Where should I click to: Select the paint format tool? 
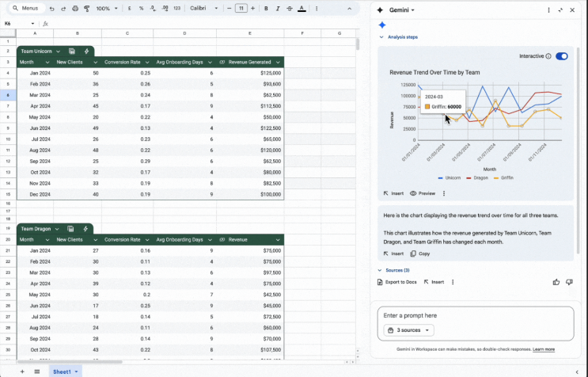[x=86, y=8]
